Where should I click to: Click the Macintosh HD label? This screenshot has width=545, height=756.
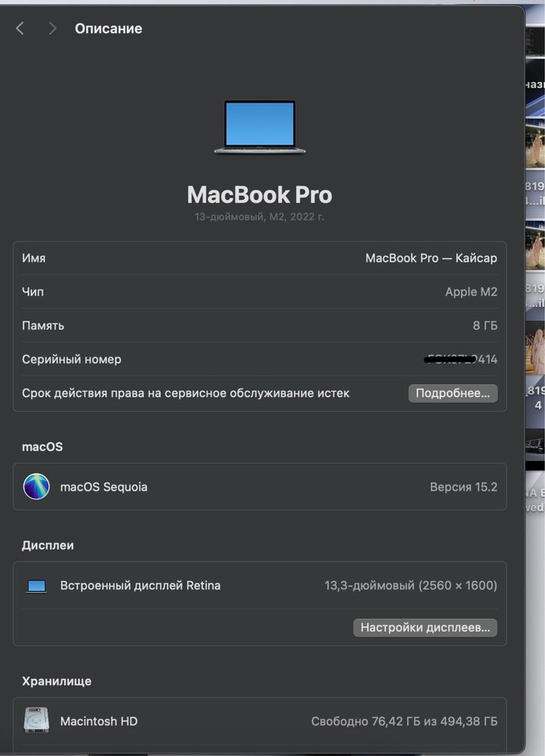coord(99,720)
